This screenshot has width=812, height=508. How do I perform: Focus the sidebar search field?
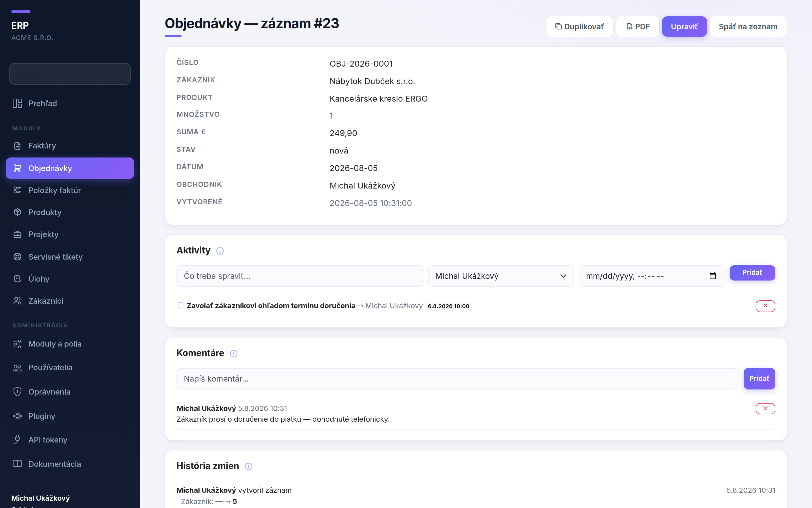(70, 74)
